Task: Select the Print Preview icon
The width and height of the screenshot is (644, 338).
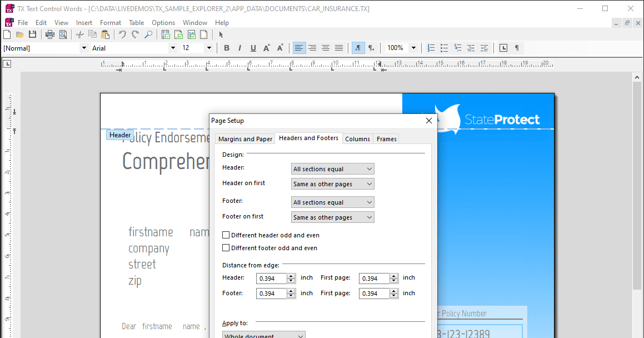Action: [x=63, y=34]
